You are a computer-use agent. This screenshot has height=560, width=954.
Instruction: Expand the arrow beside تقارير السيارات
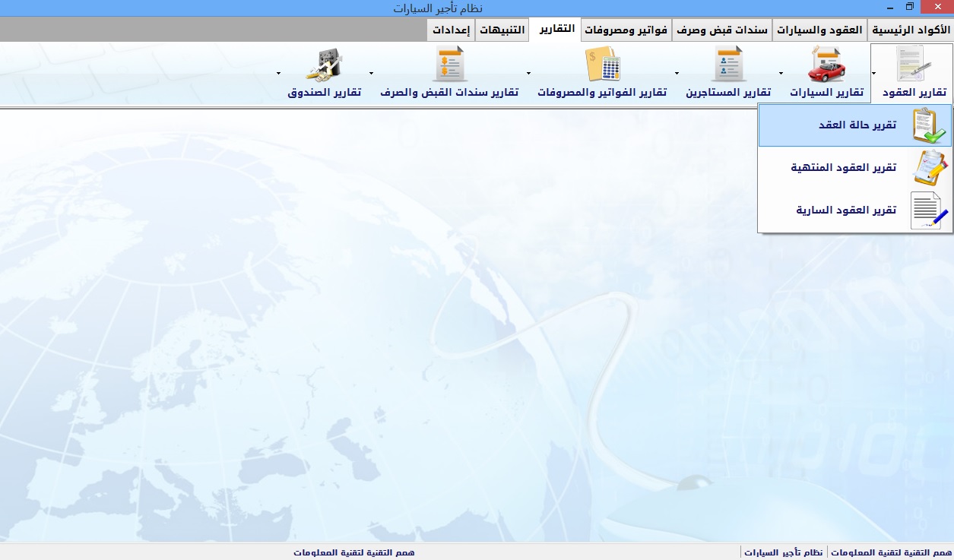click(781, 73)
